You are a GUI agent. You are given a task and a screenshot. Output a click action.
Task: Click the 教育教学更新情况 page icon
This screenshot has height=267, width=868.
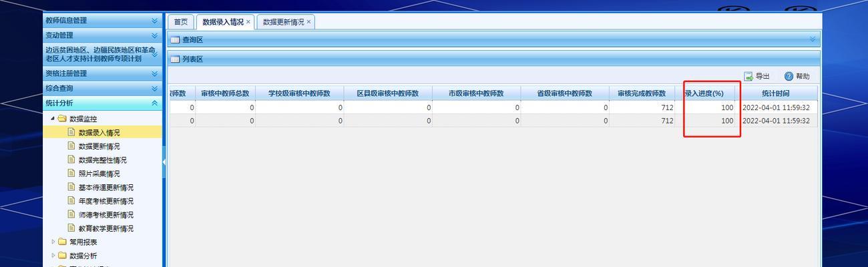(71, 228)
